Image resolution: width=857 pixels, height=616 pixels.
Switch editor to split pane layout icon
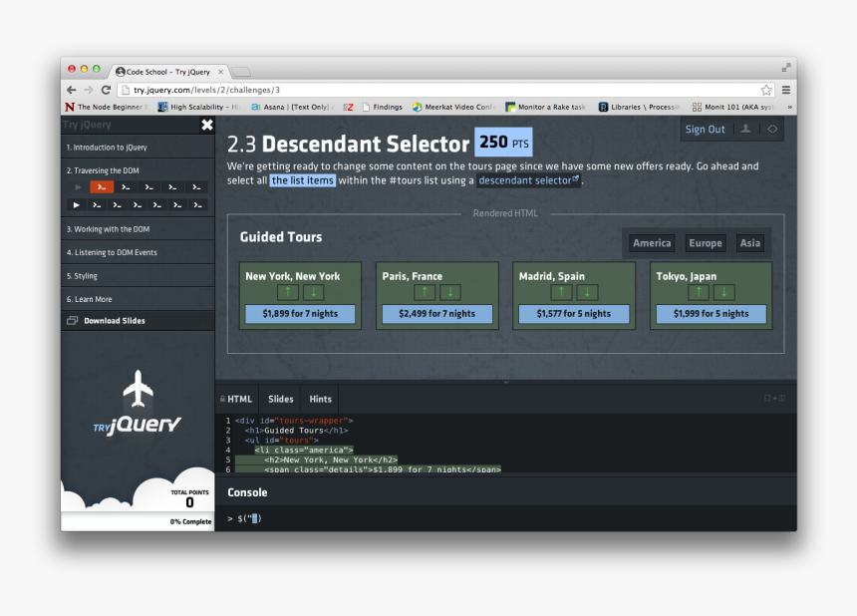pyautogui.click(x=781, y=398)
